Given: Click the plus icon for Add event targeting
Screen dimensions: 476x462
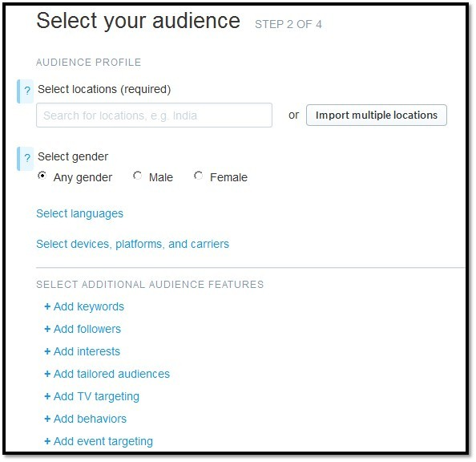Looking at the screenshot, I should pos(47,441).
